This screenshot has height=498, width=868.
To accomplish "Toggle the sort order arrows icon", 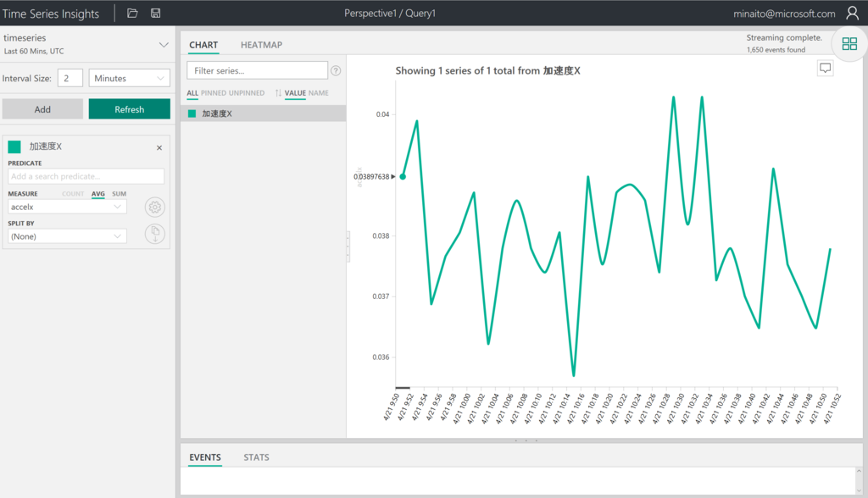I will click(278, 93).
